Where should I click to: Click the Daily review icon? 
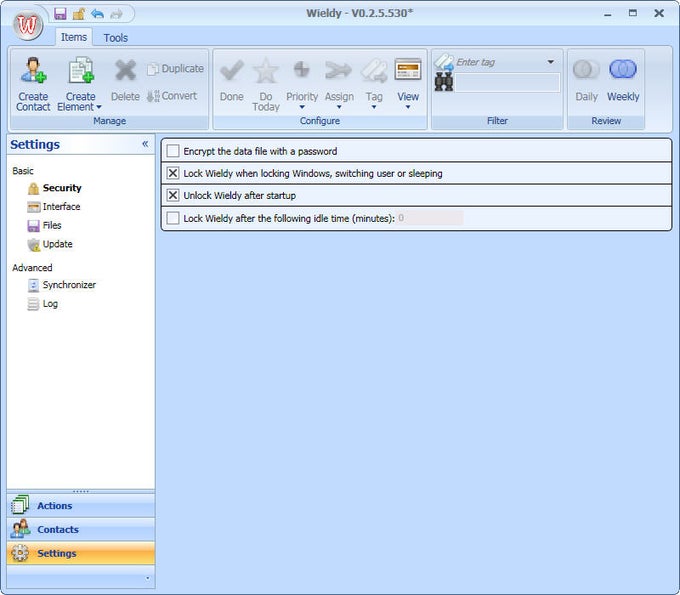(586, 69)
